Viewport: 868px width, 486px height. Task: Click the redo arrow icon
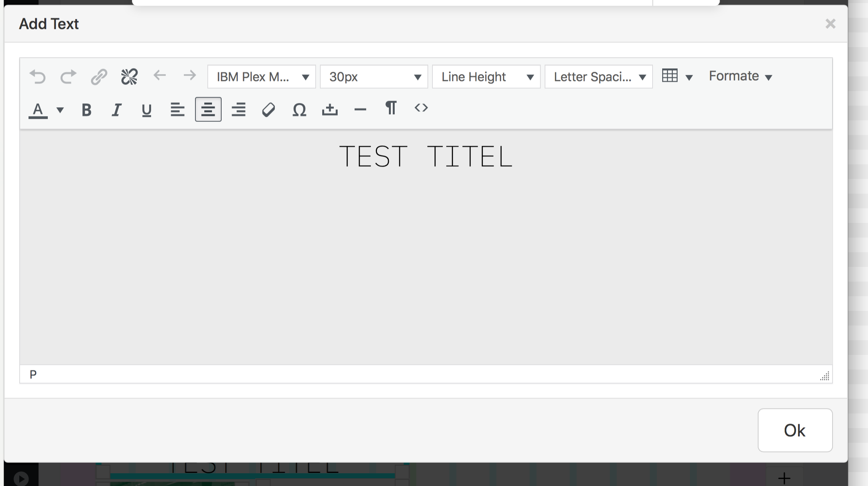(68, 76)
